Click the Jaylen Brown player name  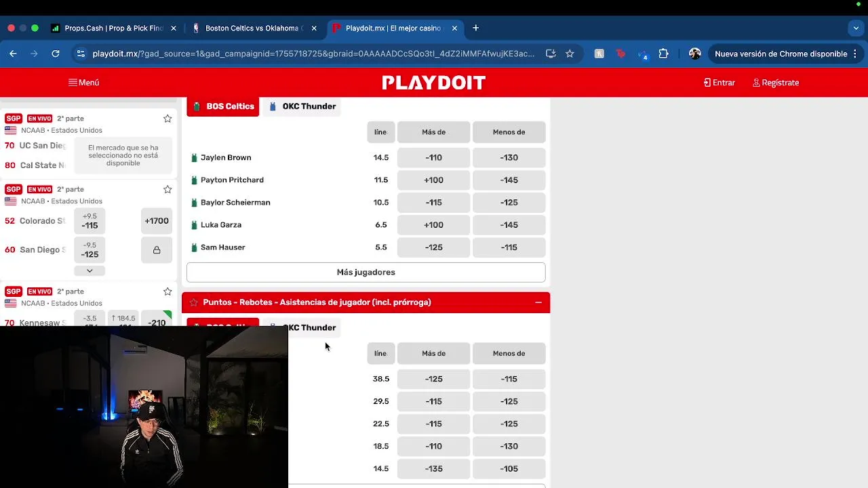tap(226, 157)
